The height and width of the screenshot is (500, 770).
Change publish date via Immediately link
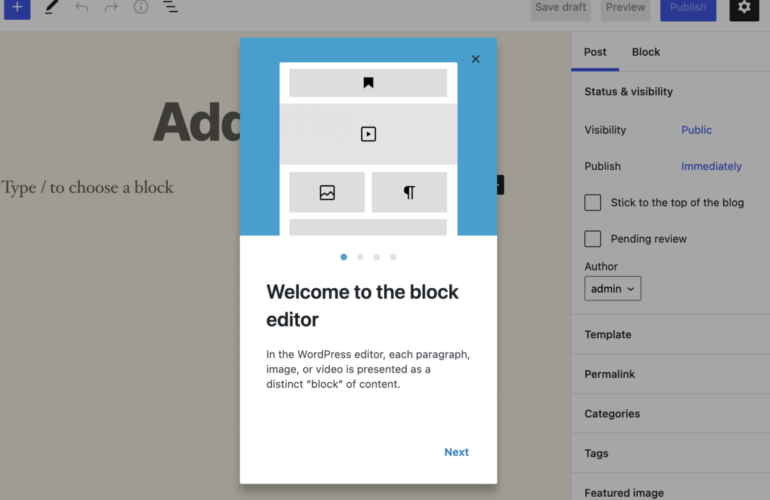[711, 167]
